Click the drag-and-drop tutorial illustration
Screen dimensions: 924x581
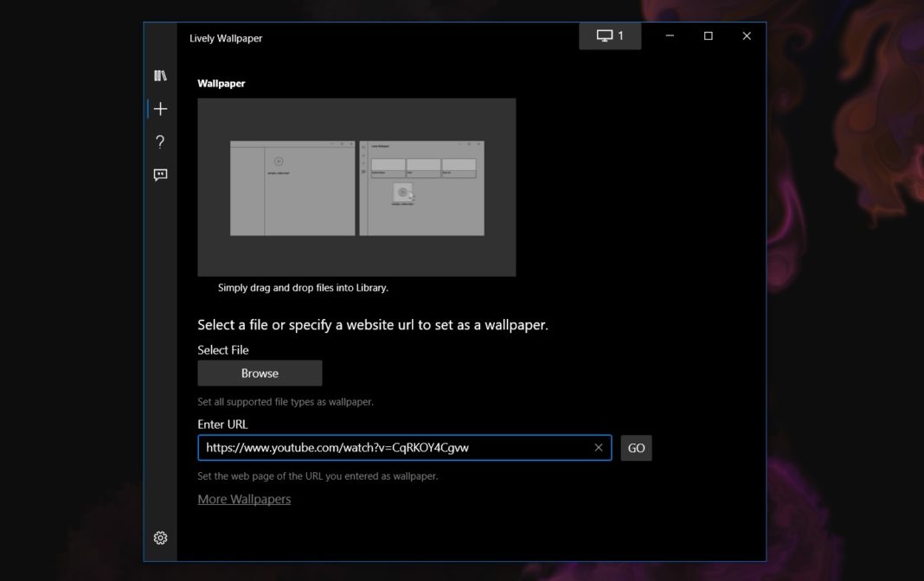point(356,187)
